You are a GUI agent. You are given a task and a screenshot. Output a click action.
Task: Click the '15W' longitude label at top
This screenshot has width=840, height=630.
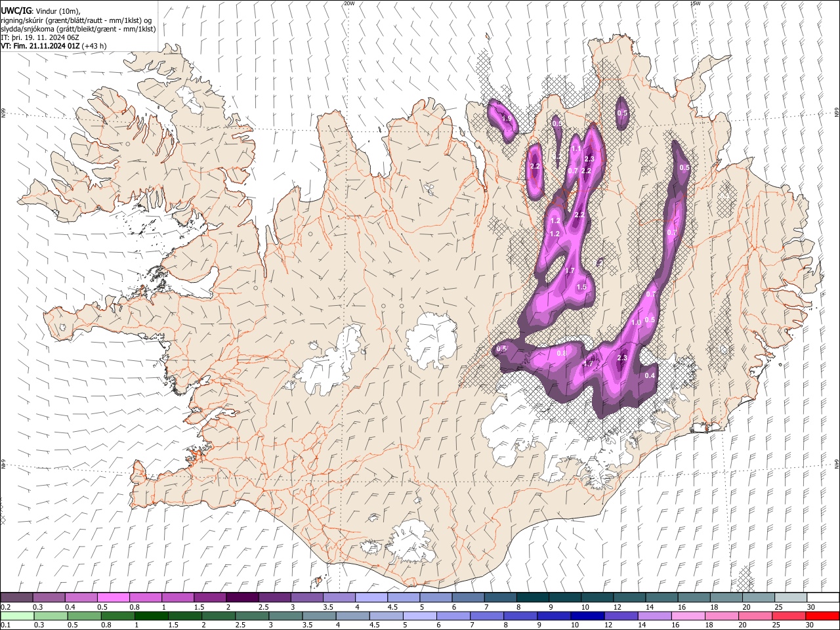coord(695,3)
